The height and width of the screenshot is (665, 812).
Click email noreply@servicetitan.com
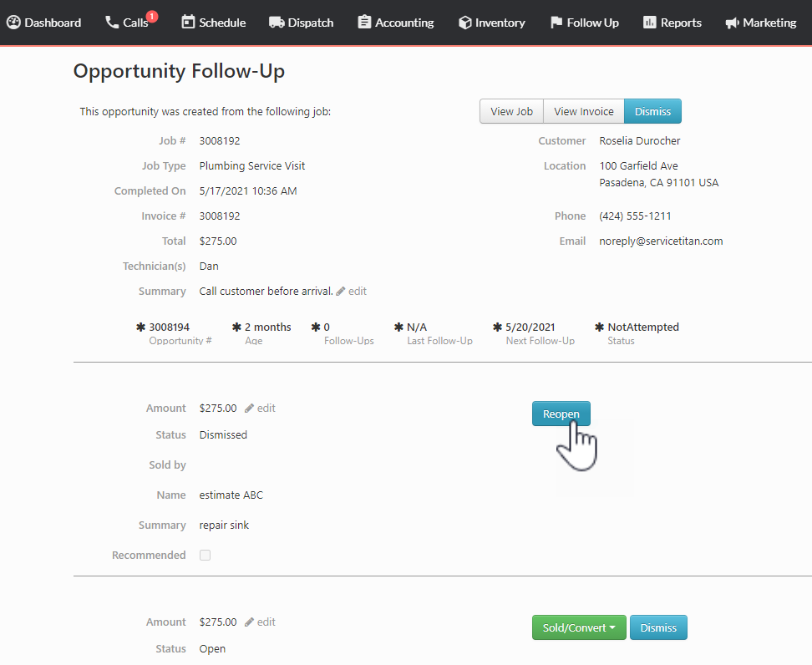click(661, 241)
